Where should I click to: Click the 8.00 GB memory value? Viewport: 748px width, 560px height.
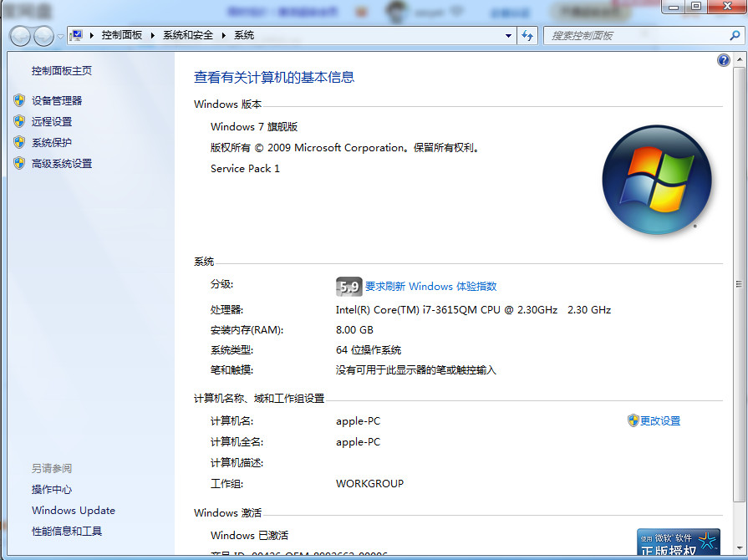click(354, 329)
